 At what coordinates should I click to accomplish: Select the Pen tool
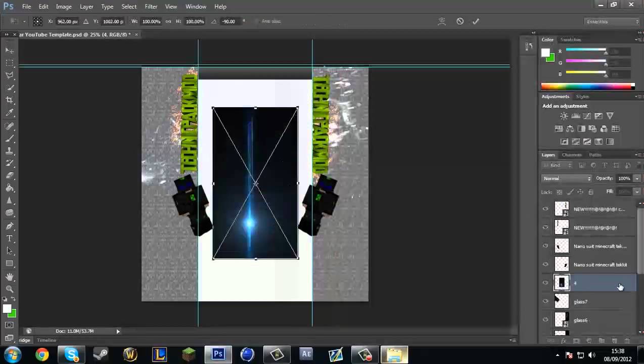coord(10,226)
